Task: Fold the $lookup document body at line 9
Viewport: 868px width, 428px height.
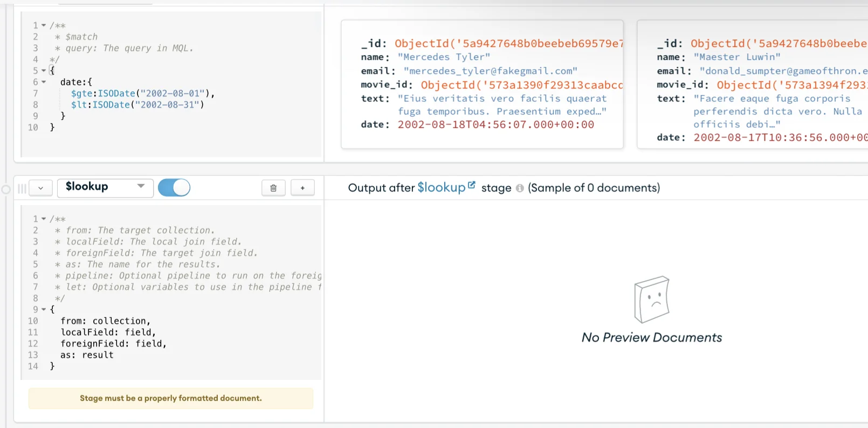Action: click(44, 310)
